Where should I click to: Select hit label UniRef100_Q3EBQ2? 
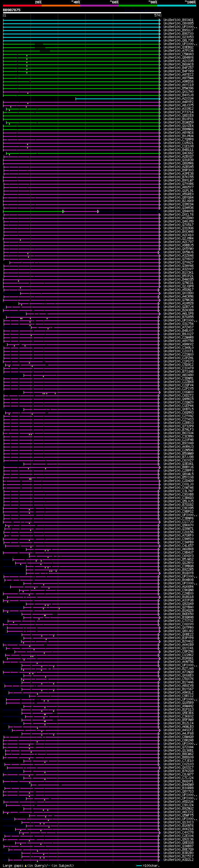pyautogui.click(x=179, y=47)
